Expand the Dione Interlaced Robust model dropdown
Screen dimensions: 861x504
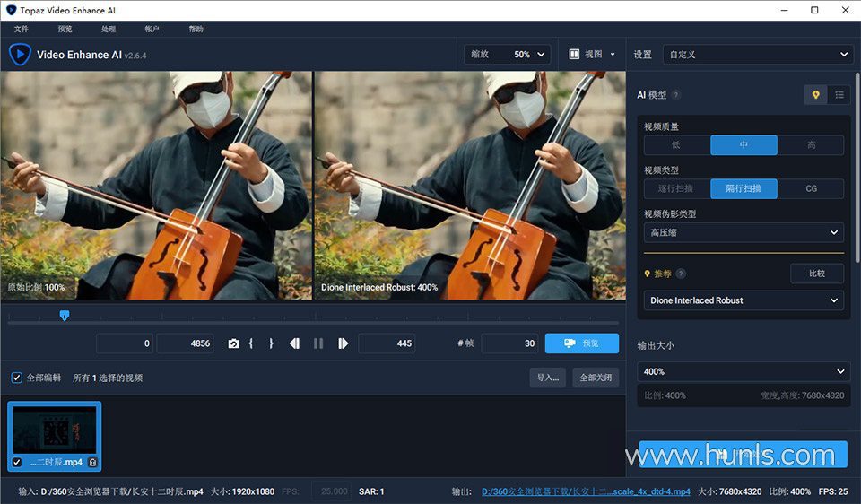pyautogui.click(x=744, y=300)
